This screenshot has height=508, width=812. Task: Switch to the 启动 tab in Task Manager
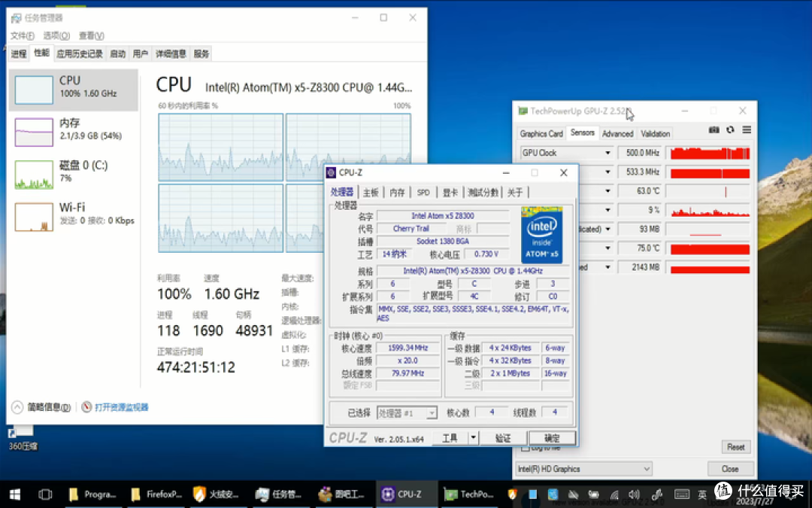point(117,54)
